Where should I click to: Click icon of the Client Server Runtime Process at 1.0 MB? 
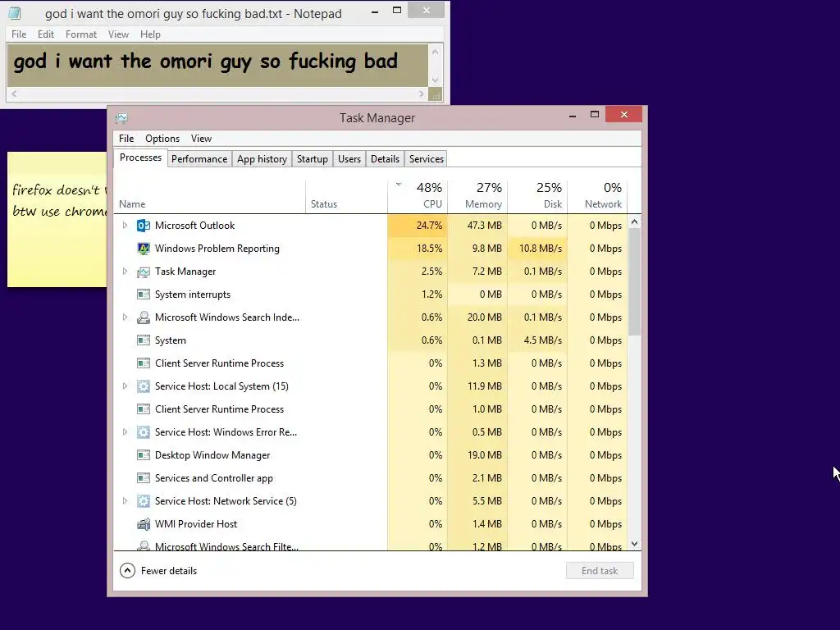(143, 409)
